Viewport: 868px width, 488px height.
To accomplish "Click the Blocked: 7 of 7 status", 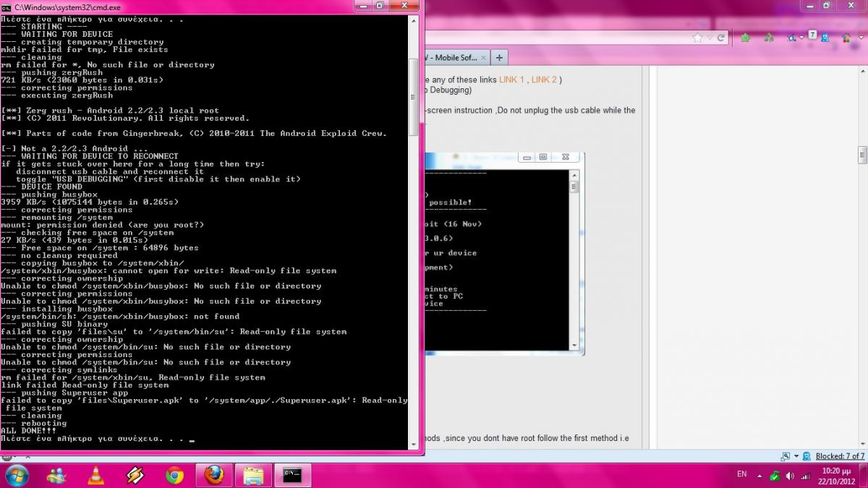I will [x=840, y=456].
